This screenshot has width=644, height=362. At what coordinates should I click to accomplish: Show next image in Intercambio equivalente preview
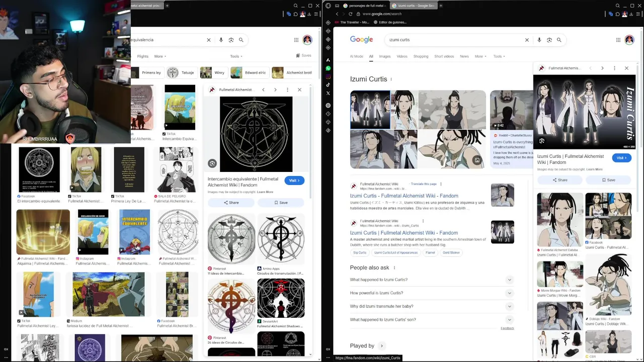pyautogui.click(x=275, y=89)
